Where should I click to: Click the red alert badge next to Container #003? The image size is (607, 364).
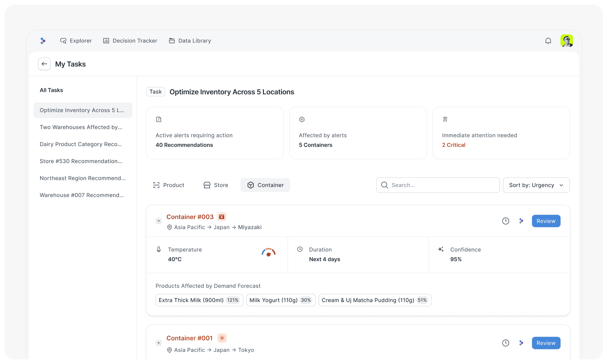[x=221, y=217]
